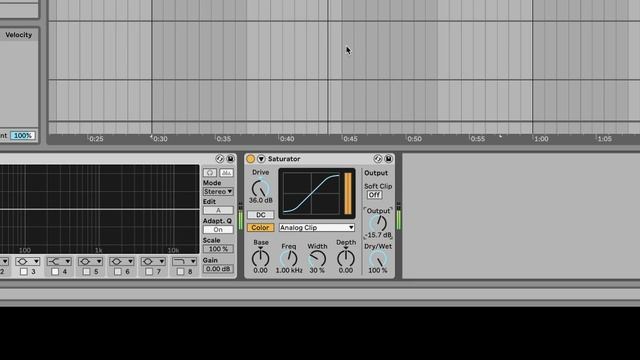Click the EQ device hot-swap preset icon
This screenshot has width=640, height=360.
(220, 159)
